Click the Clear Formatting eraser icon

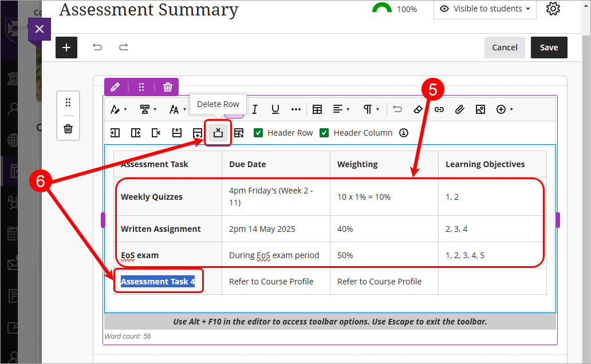[419, 109]
